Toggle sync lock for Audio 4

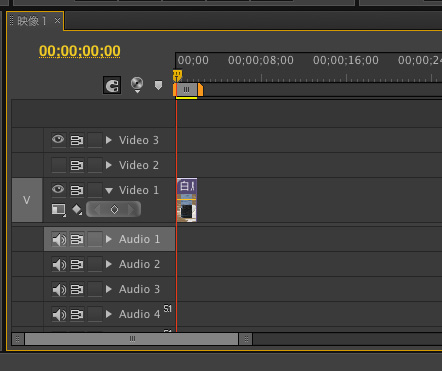pyautogui.click(x=77, y=314)
